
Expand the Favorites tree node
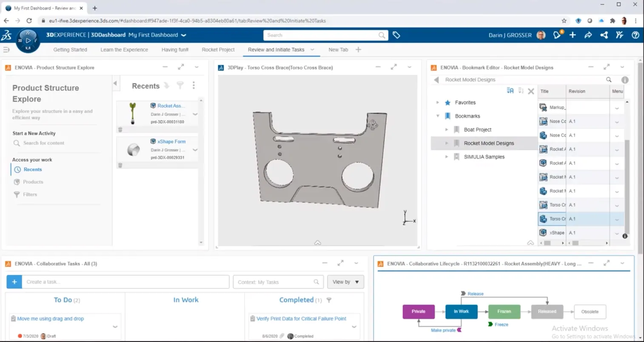438,103
